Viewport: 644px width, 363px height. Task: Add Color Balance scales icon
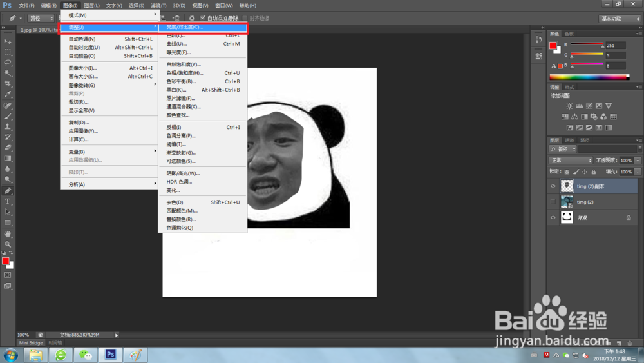[574, 117]
